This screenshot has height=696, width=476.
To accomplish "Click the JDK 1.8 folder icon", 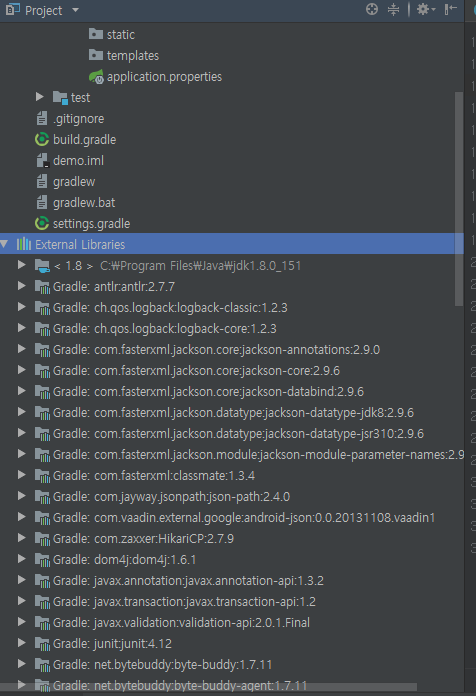I will point(42,266).
